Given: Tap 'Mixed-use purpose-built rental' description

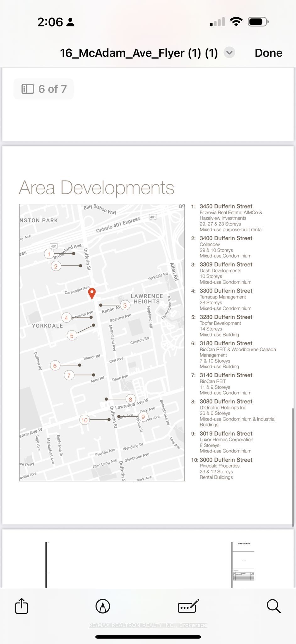Looking at the screenshot, I should click(231, 230).
